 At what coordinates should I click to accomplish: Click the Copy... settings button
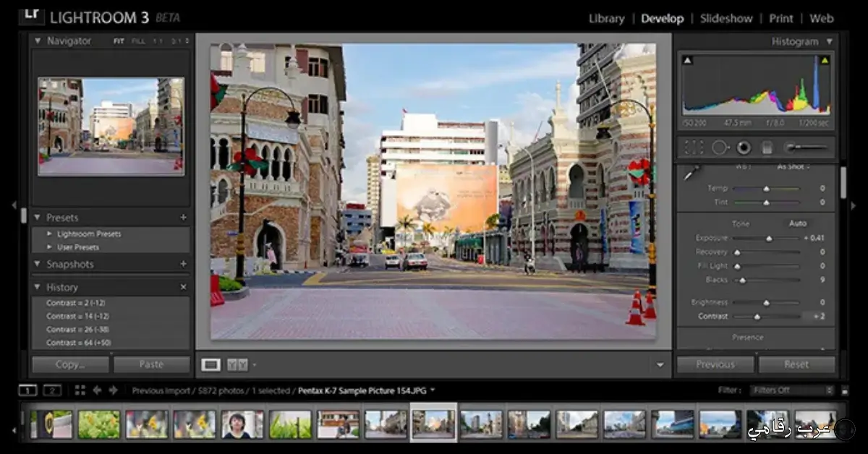click(x=70, y=364)
